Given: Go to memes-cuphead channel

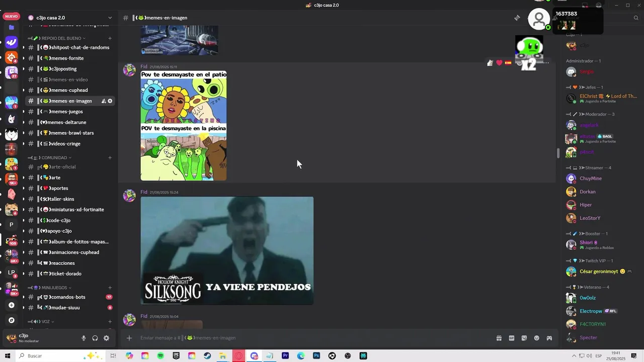Looking at the screenshot, I should (70, 90).
